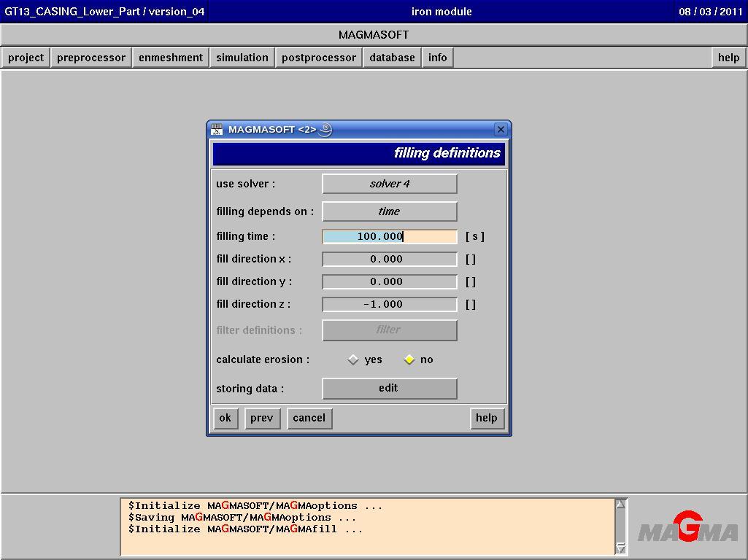Open the preprocessor menu
This screenshot has height=560, width=748.
pyautogui.click(x=91, y=58)
